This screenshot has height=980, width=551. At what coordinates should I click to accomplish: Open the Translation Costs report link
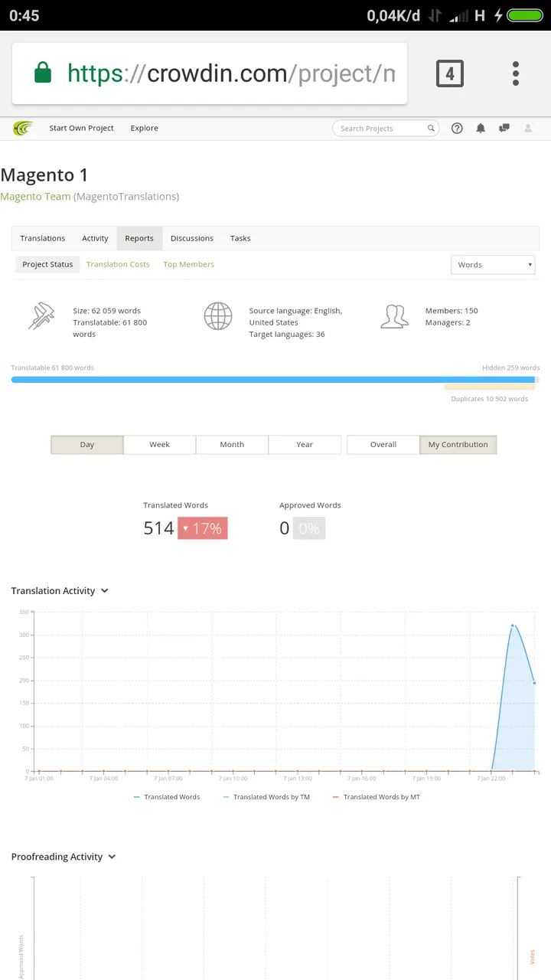point(118,264)
